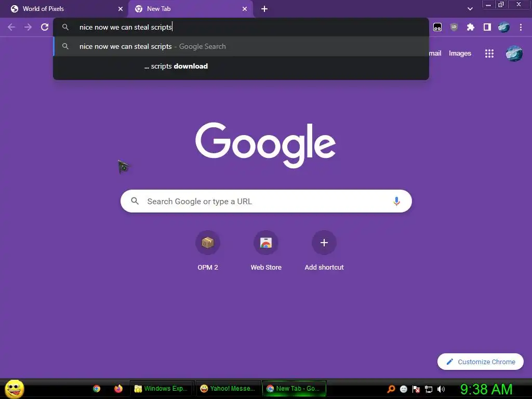The height and width of the screenshot is (399, 532).
Task: Launch Firefox from the quick launch icon
Action: [x=118, y=389]
